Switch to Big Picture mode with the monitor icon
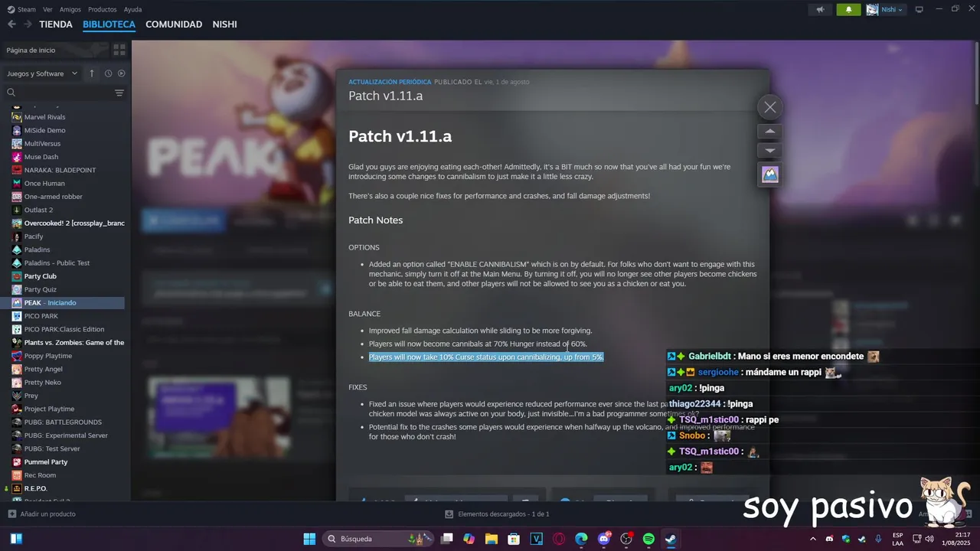This screenshot has height=551, width=980. tap(920, 10)
